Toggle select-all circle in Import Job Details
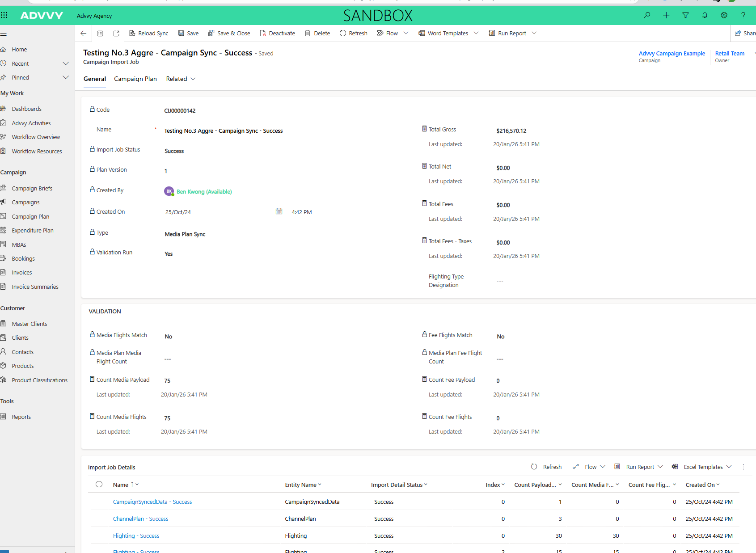The width and height of the screenshot is (756, 553). coord(99,484)
